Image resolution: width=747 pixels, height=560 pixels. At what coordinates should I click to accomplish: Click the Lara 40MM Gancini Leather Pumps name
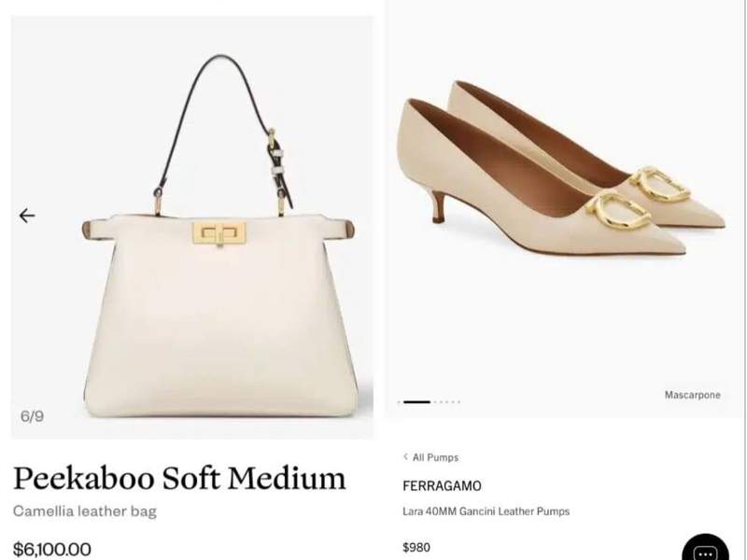coord(486,511)
